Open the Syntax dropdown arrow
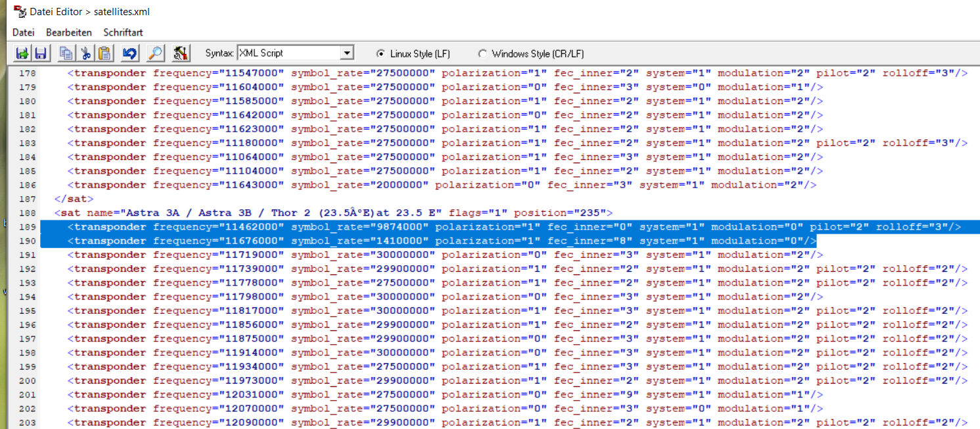 tap(347, 53)
